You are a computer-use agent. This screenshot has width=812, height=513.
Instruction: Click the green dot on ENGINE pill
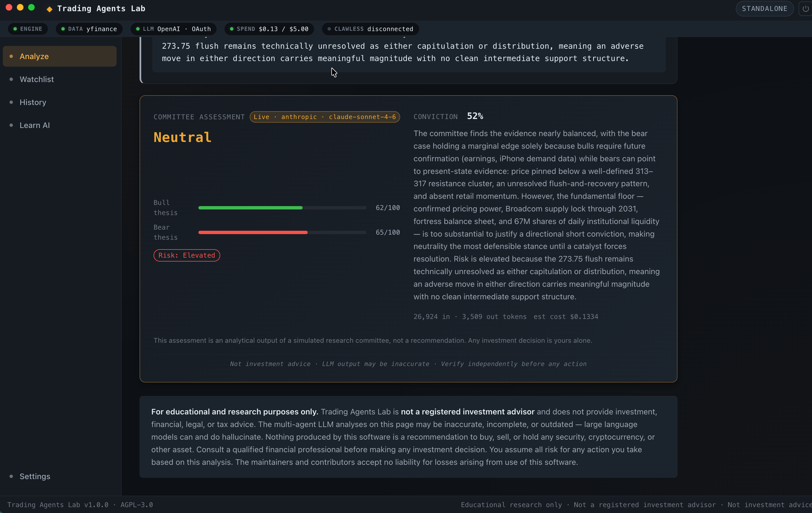click(x=15, y=29)
